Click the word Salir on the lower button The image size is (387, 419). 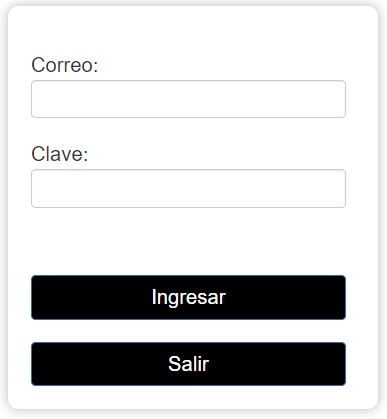click(189, 364)
